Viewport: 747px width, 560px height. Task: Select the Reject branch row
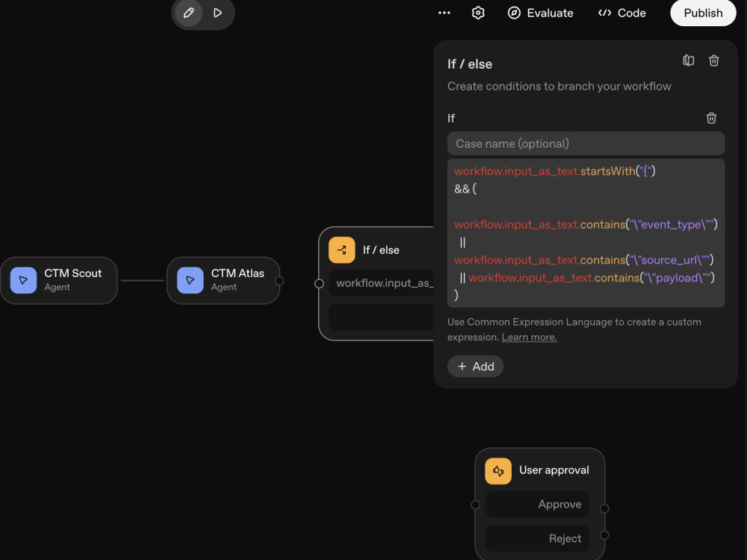[x=537, y=538]
